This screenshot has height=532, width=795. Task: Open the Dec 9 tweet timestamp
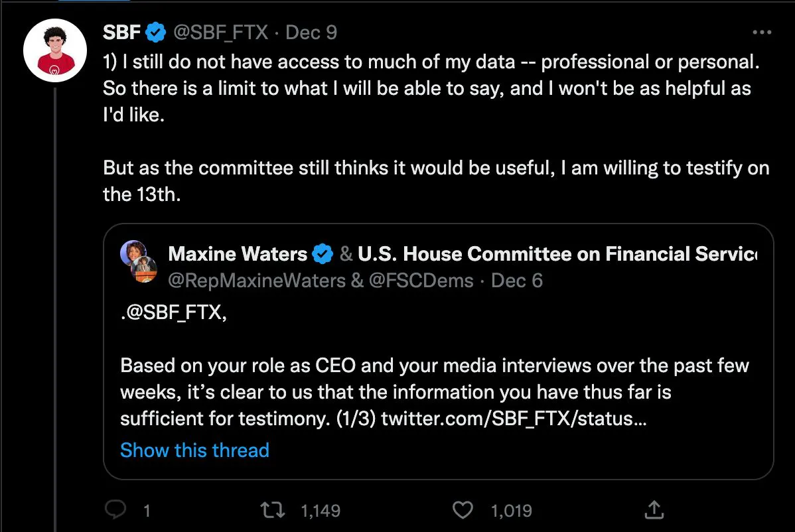click(311, 31)
